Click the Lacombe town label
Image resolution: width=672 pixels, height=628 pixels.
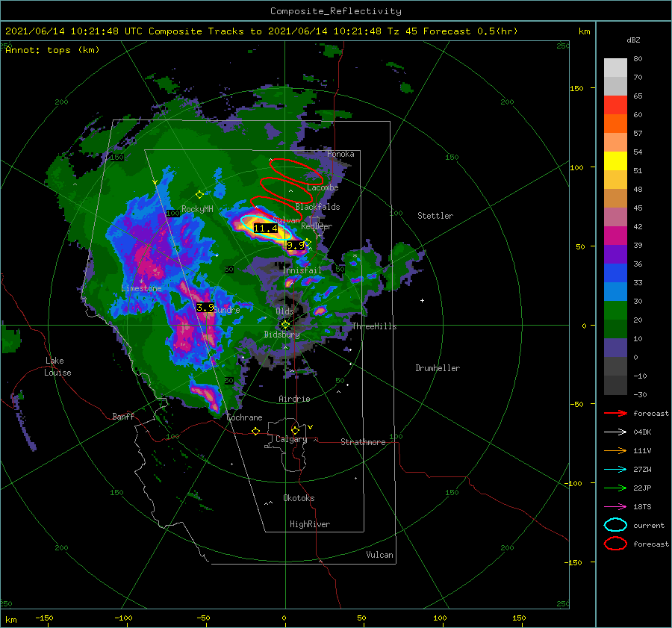tap(323, 187)
